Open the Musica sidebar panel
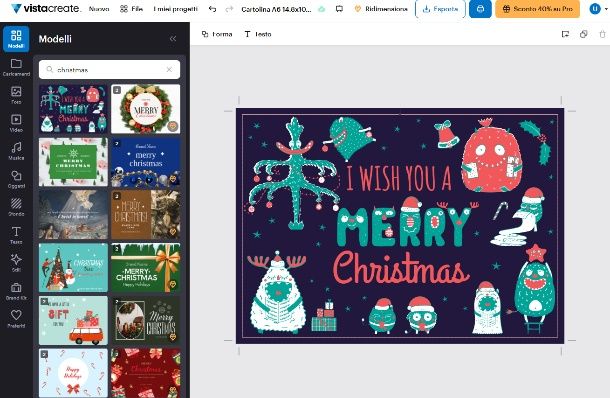The height and width of the screenshot is (398, 610). (x=16, y=151)
